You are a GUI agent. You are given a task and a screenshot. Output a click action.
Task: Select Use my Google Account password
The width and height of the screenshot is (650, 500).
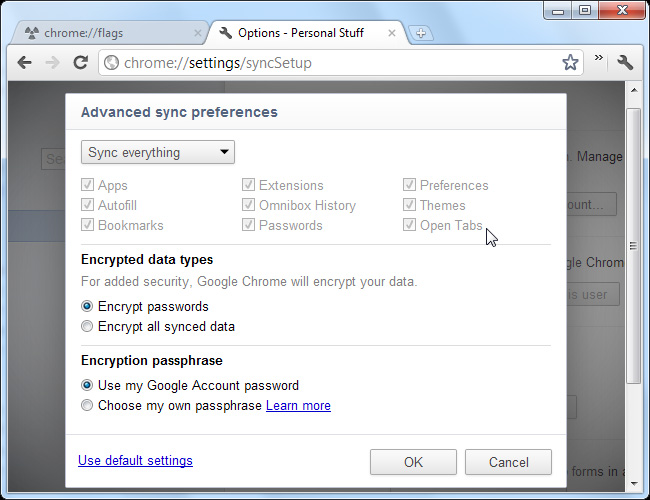(88, 385)
